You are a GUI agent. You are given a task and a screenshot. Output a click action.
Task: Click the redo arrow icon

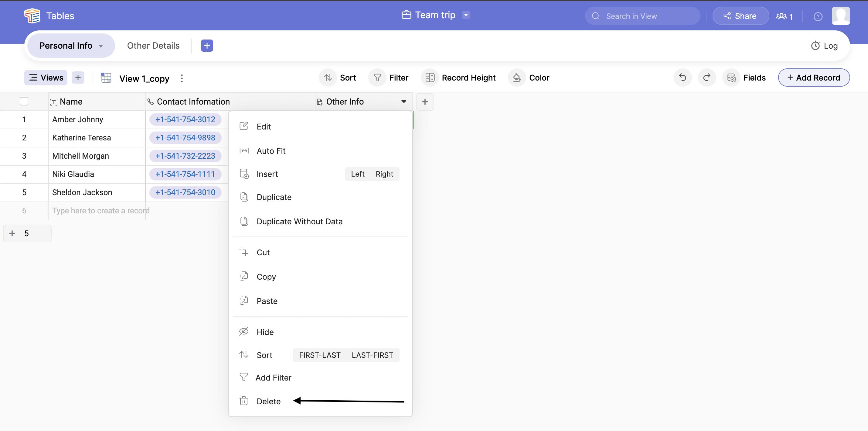706,78
